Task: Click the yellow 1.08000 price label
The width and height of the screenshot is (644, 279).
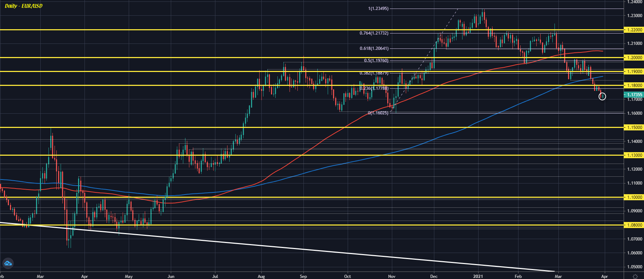Action: (x=634, y=225)
